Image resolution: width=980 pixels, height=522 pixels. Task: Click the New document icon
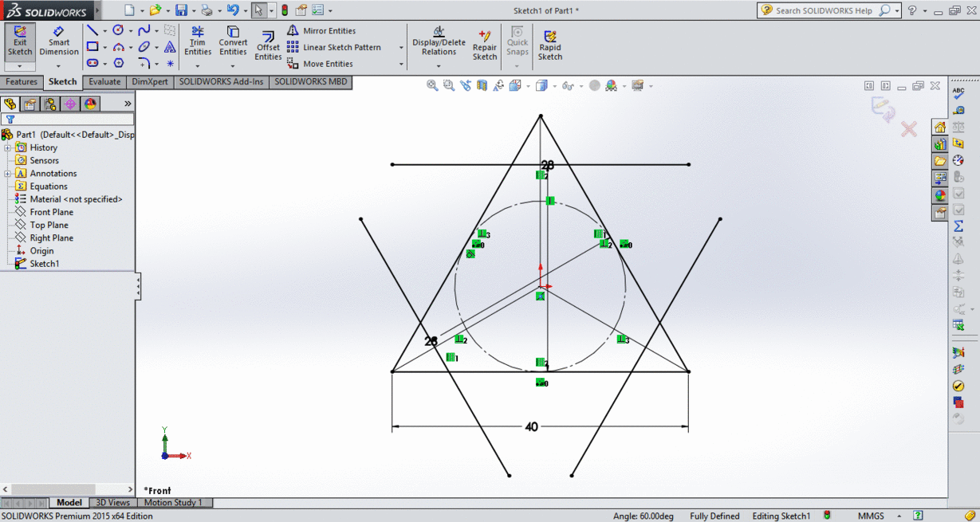pos(129,10)
